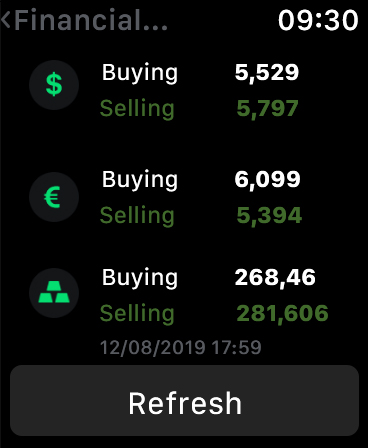Tap the Refresh button
This screenshot has width=368, height=448.
click(184, 400)
